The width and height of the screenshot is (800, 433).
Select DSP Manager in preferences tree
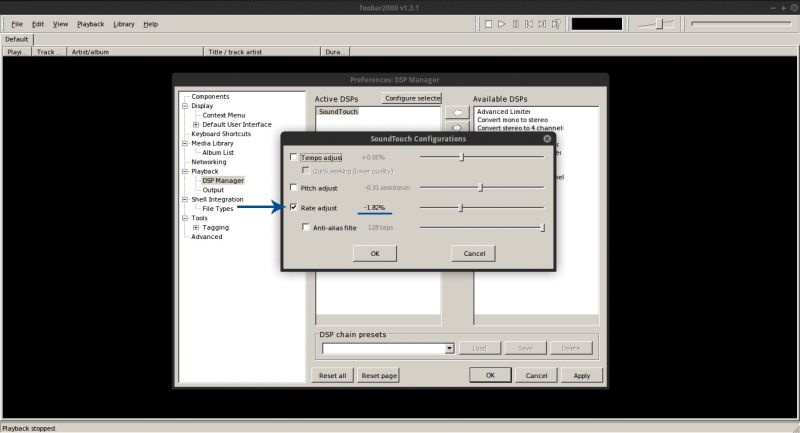point(223,181)
